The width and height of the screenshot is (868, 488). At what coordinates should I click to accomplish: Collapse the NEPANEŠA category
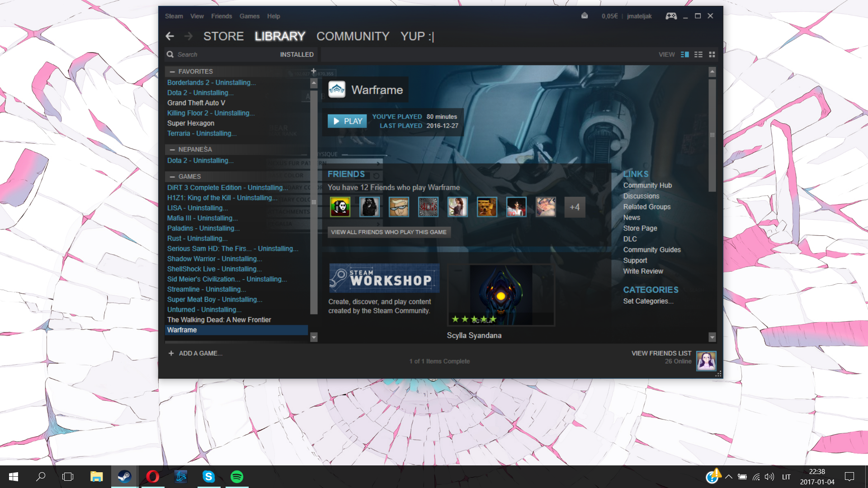point(172,150)
